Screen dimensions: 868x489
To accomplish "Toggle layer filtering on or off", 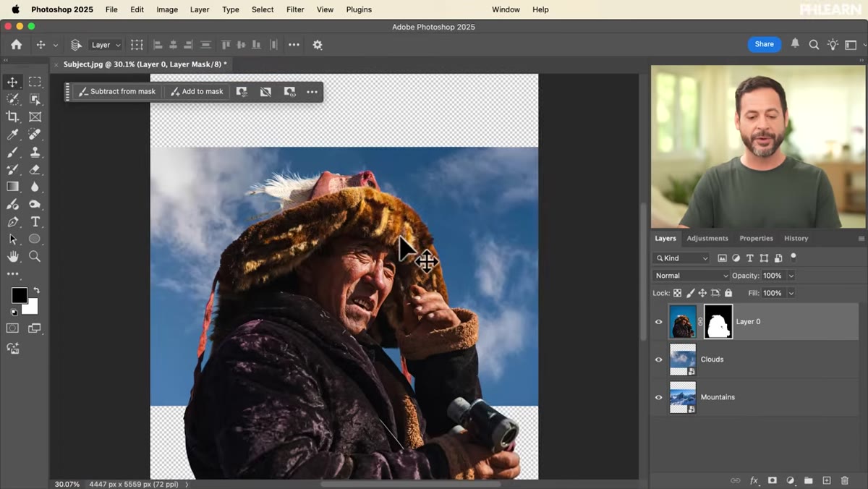I will pyautogui.click(x=793, y=256).
